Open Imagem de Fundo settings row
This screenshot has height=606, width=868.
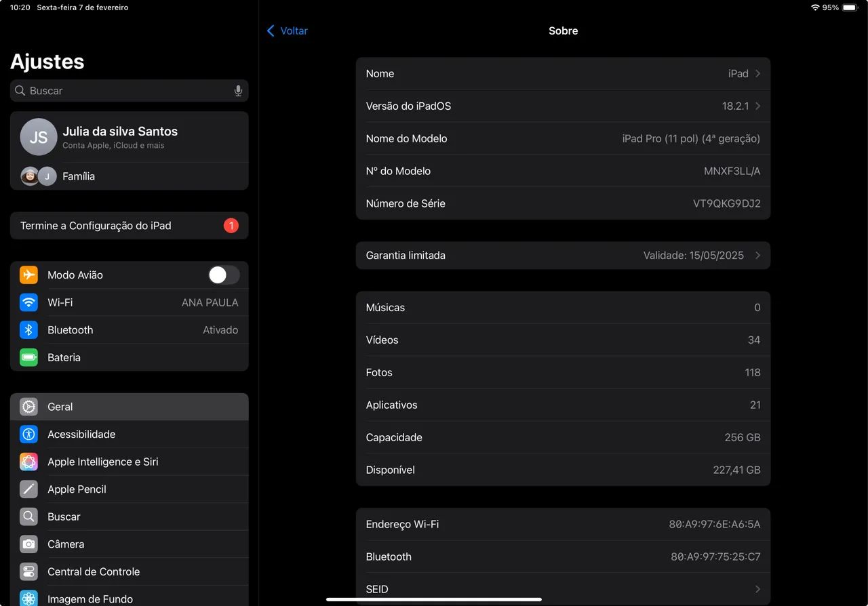130,597
